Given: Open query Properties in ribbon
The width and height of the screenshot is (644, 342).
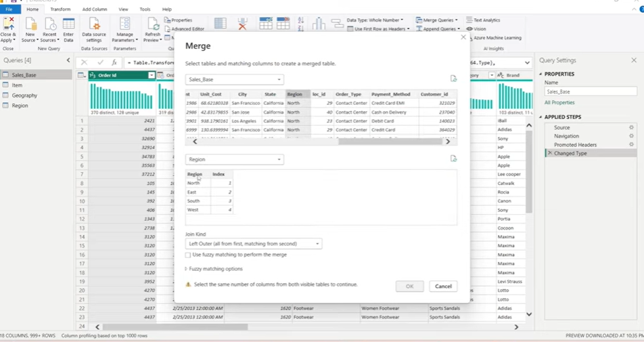Looking at the screenshot, I should pos(179,20).
